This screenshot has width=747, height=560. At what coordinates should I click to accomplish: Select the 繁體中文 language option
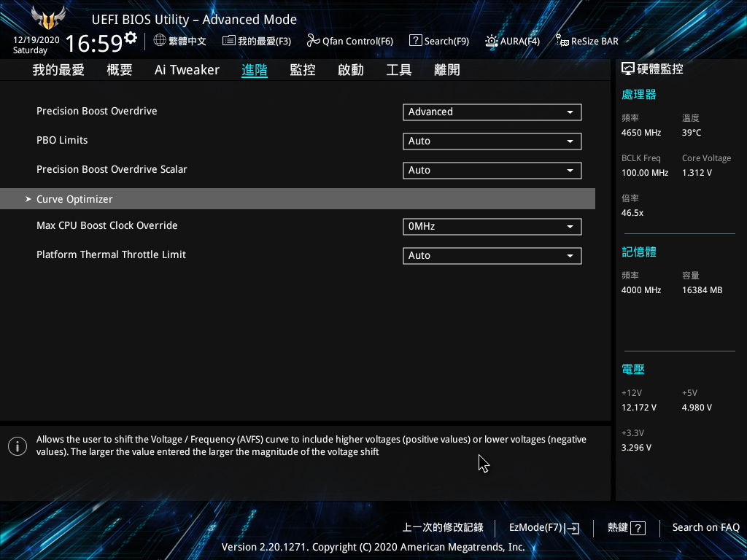tap(187, 41)
